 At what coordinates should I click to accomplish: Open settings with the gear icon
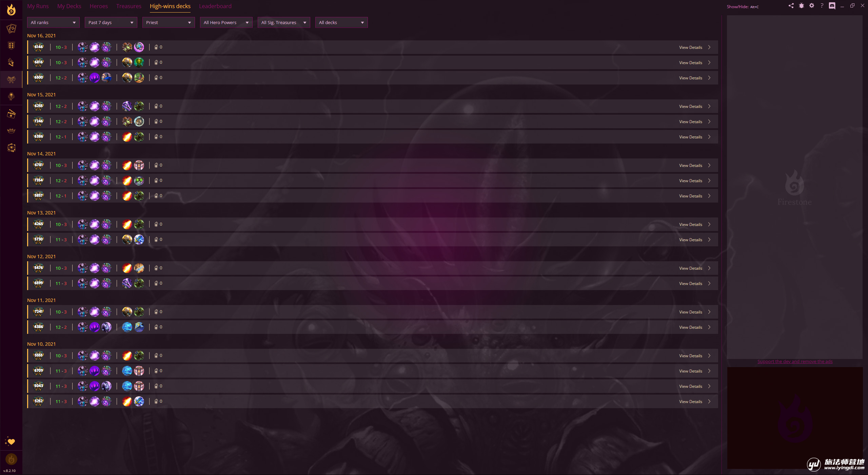point(811,6)
